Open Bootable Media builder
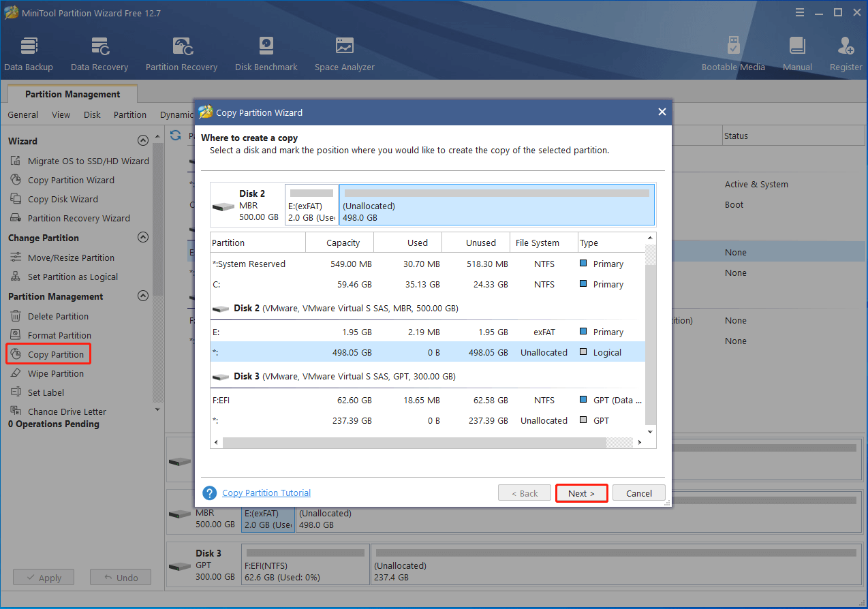This screenshot has width=868, height=609. point(733,54)
